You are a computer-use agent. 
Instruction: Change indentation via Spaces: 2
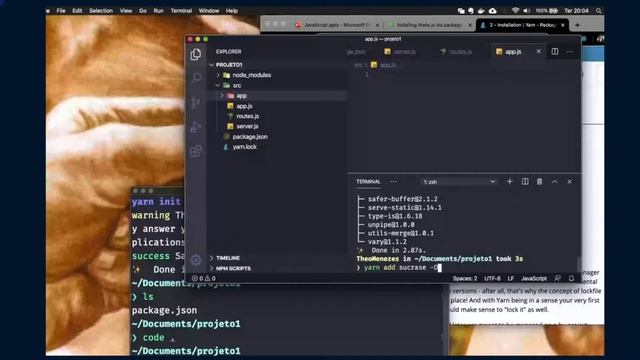pos(465,278)
